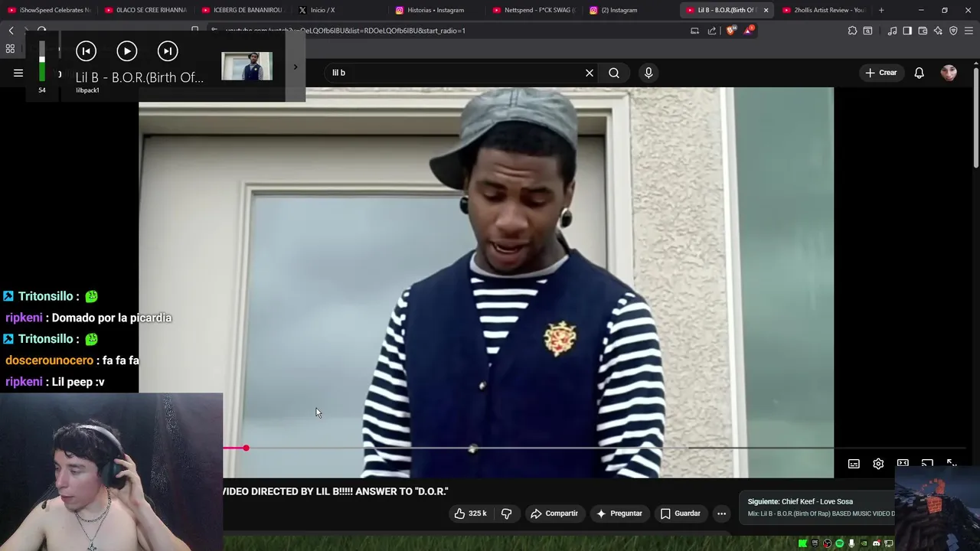Click the chat message 'Lil peep :v'

click(78, 382)
